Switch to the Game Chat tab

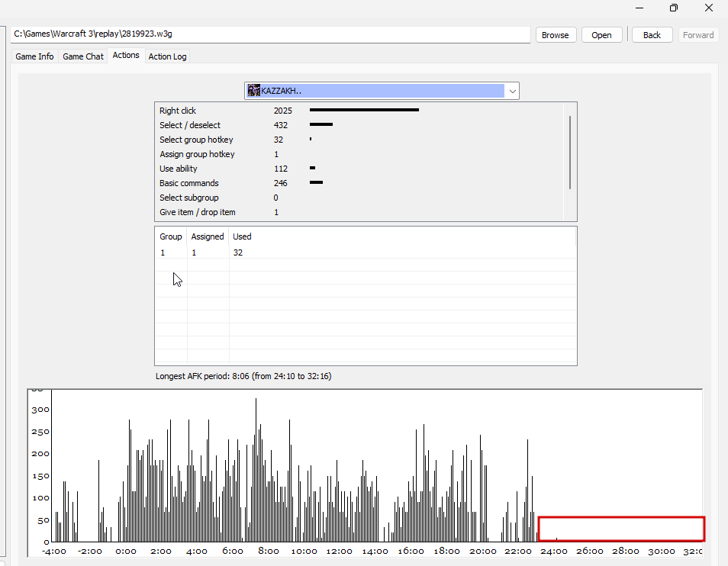83,56
